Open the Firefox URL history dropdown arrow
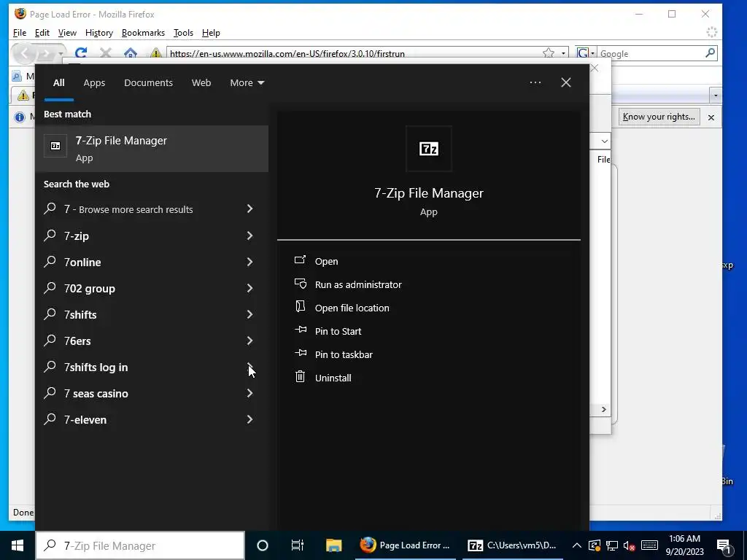 click(564, 53)
